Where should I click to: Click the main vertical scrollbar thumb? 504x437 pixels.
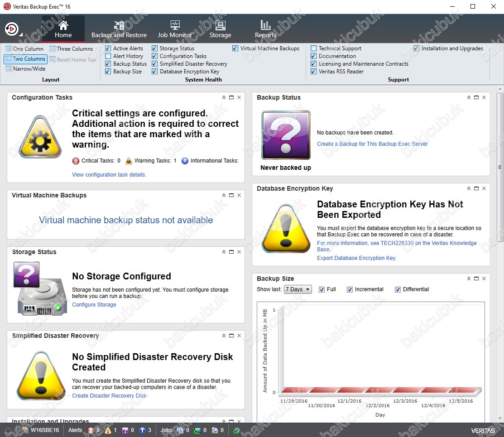tap(500, 167)
